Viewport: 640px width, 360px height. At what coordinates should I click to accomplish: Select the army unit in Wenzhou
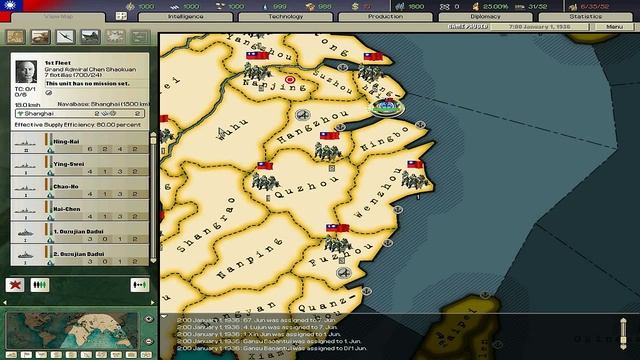(415, 180)
